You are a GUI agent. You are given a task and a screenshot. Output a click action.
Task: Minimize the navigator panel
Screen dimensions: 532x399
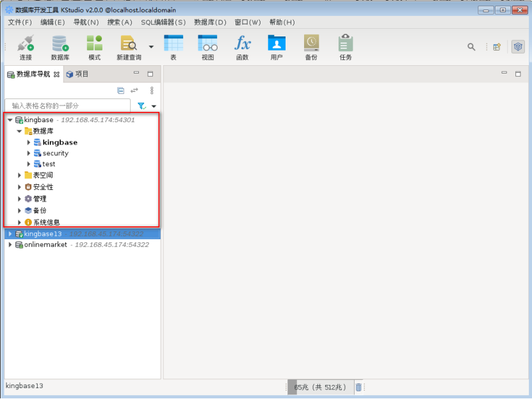pyautogui.click(x=136, y=73)
